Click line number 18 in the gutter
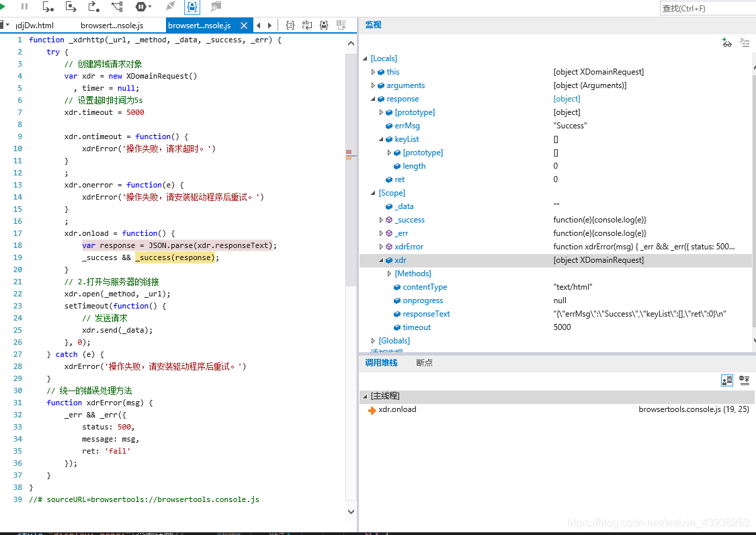The height and width of the screenshot is (535, 756). pyautogui.click(x=17, y=245)
